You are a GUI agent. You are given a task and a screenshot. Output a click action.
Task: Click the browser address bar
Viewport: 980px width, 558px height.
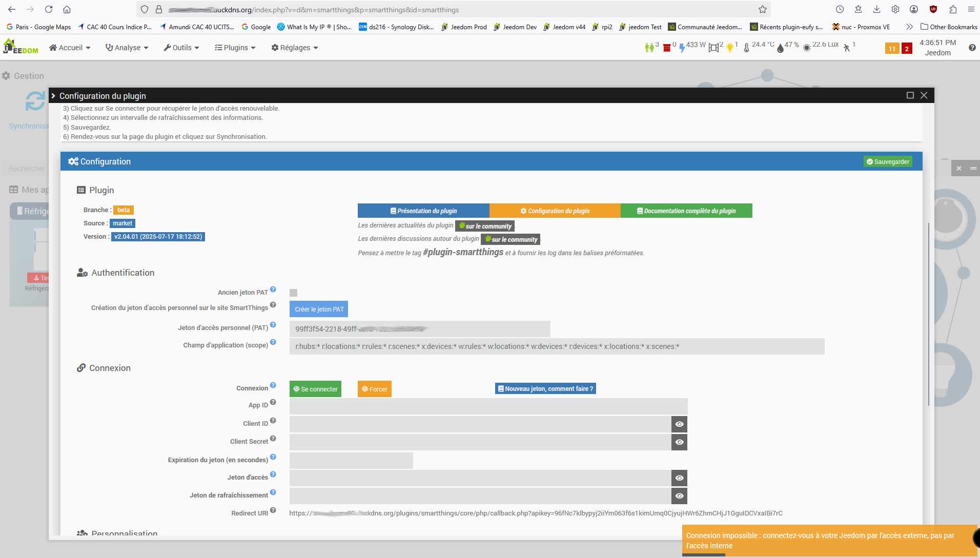coord(453,9)
